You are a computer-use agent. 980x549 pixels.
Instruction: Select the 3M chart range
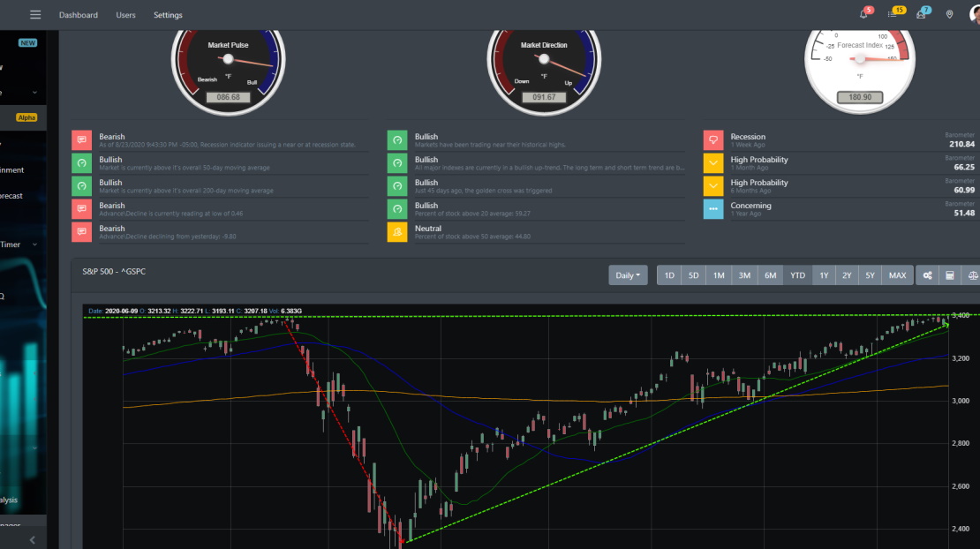[x=744, y=275]
